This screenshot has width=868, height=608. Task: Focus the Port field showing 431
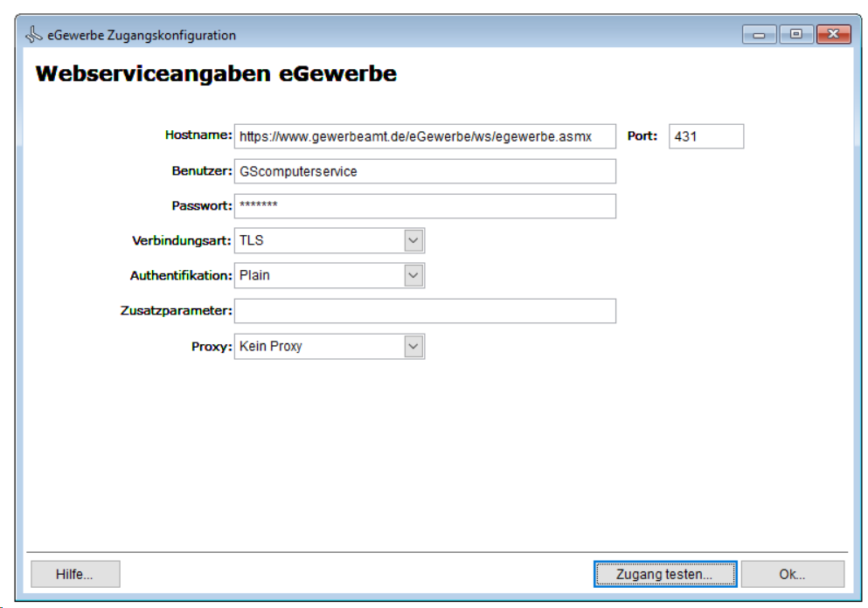coord(706,136)
